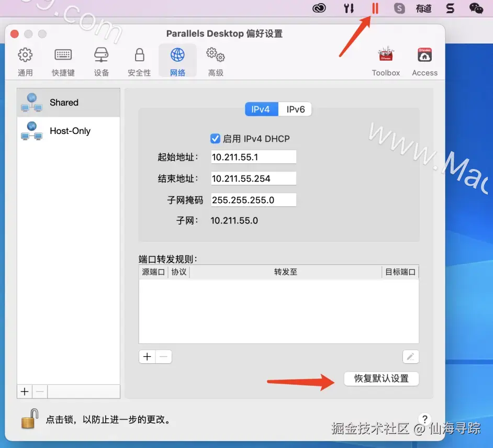Click the 起始地址 field with 10.211.55.1
The height and width of the screenshot is (448, 493).
pos(253,157)
